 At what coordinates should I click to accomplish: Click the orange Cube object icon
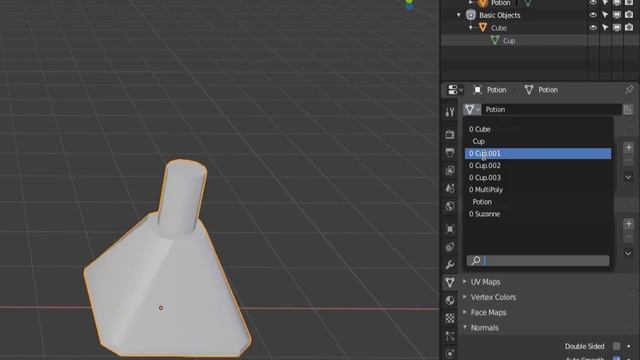(x=483, y=28)
